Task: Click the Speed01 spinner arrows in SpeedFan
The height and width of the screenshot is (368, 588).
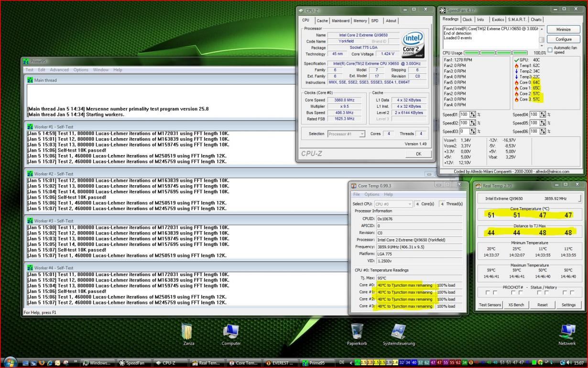Action: pyautogui.click(x=473, y=115)
